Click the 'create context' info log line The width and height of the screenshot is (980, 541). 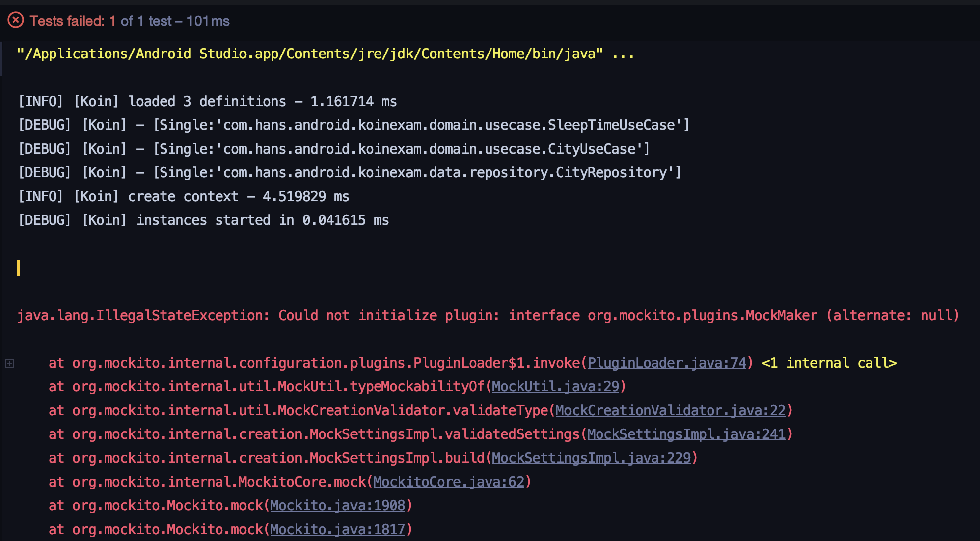coord(184,197)
